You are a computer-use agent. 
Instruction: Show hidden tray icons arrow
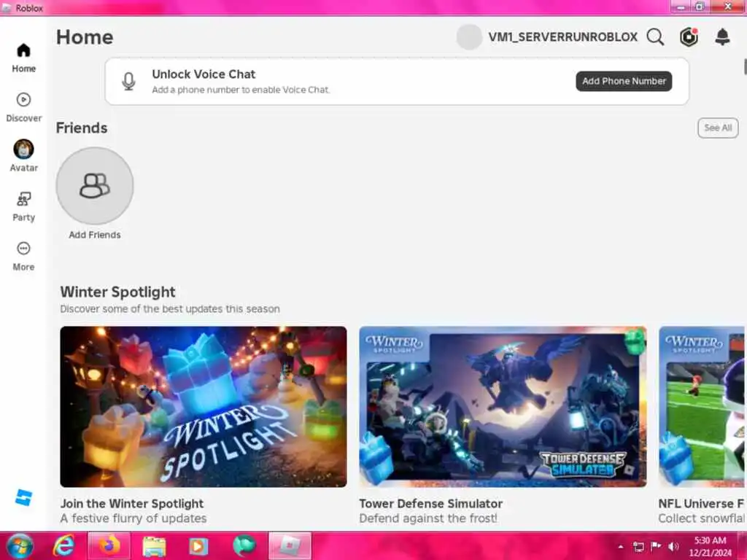click(621, 546)
